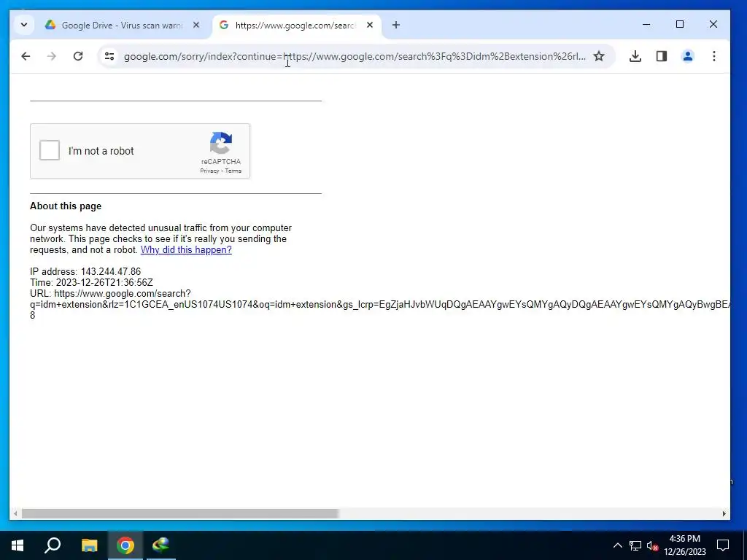Viewport: 747px width, 560px height.
Task: Click the Time 2023-12-26T21:36:56Z text
Action: (91, 283)
